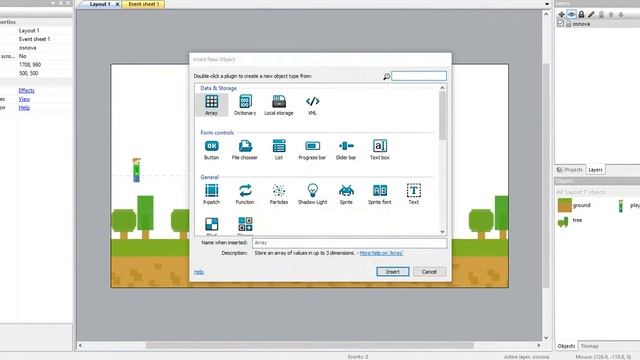Click the Effects link in properties
The width and height of the screenshot is (640, 360).
coord(26,91)
